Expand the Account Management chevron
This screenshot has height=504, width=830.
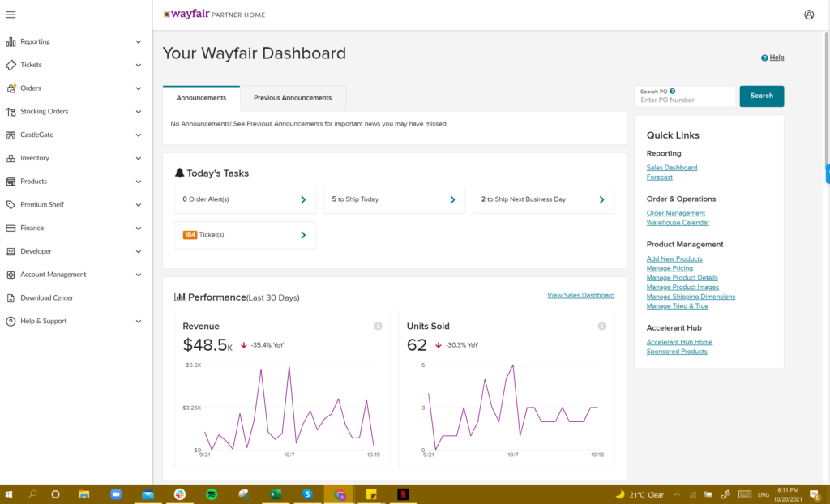pos(139,275)
